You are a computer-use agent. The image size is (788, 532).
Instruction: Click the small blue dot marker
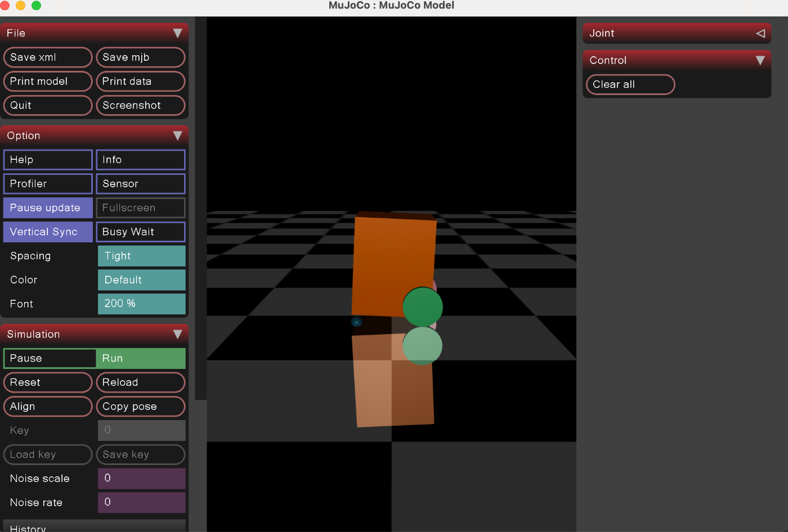click(356, 322)
